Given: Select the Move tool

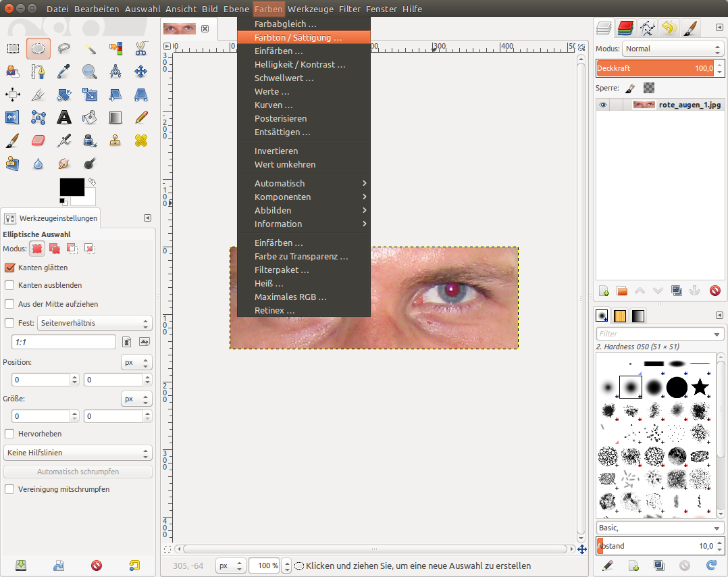Looking at the screenshot, I should tap(140, 72).
